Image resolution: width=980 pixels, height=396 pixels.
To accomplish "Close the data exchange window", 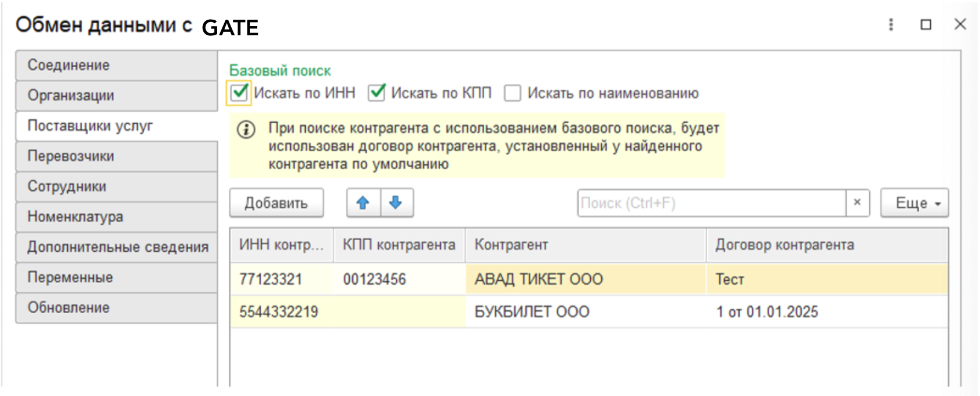I will [x=960, y=24].
